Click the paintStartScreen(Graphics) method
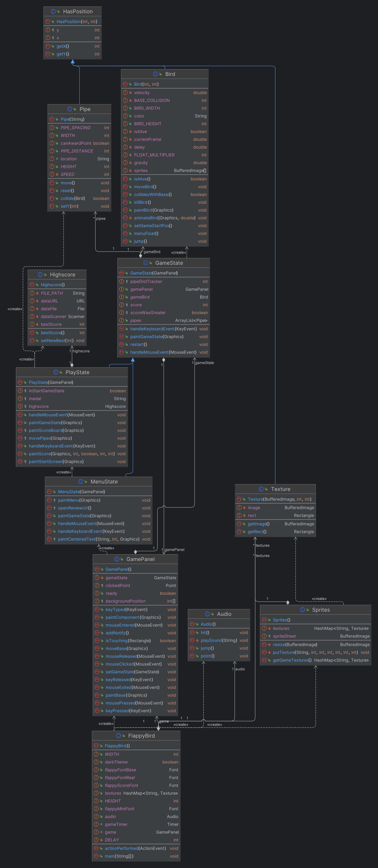This screenshot has height=868, width=378. click(72, 462)
